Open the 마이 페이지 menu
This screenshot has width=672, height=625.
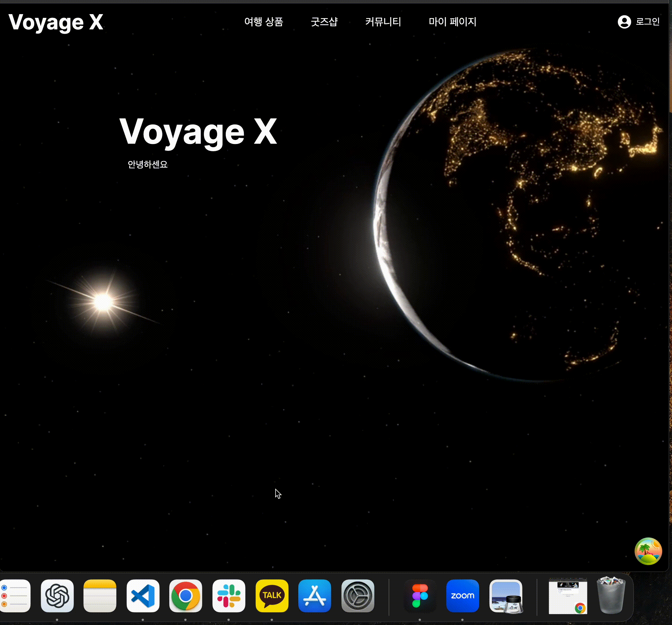tap(452, 22)
